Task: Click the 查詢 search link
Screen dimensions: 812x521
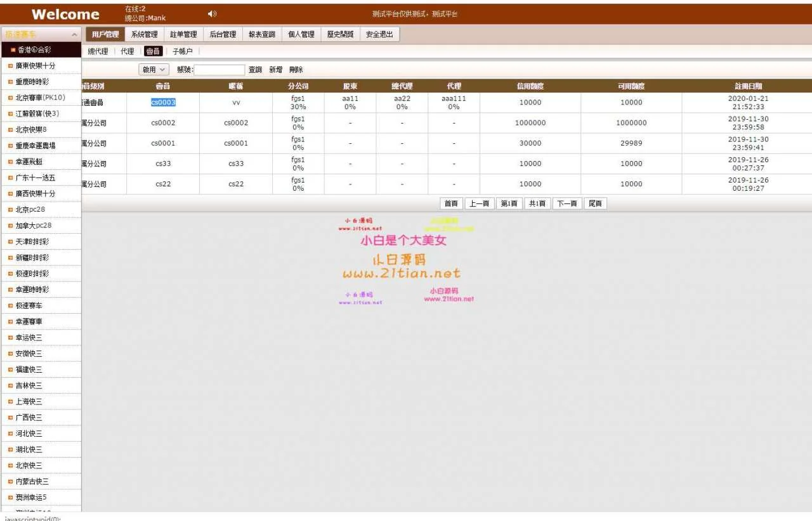Action: pyautogui.click(x=255, y=70)
